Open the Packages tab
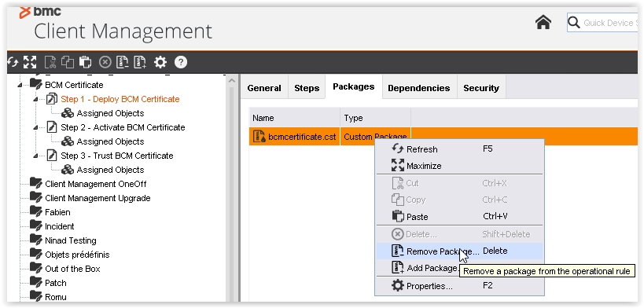This screenshot has width=644, height=308. point(354,86)
